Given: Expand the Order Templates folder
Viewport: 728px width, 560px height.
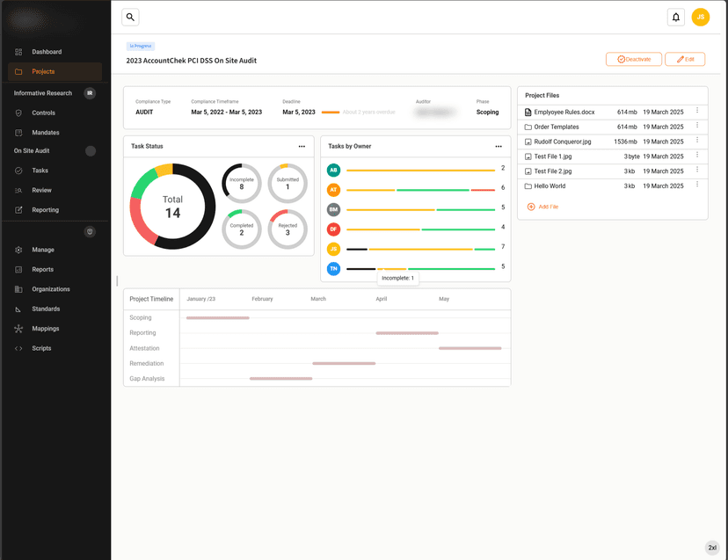Looking at the screenshot, I should click(557, 127).
